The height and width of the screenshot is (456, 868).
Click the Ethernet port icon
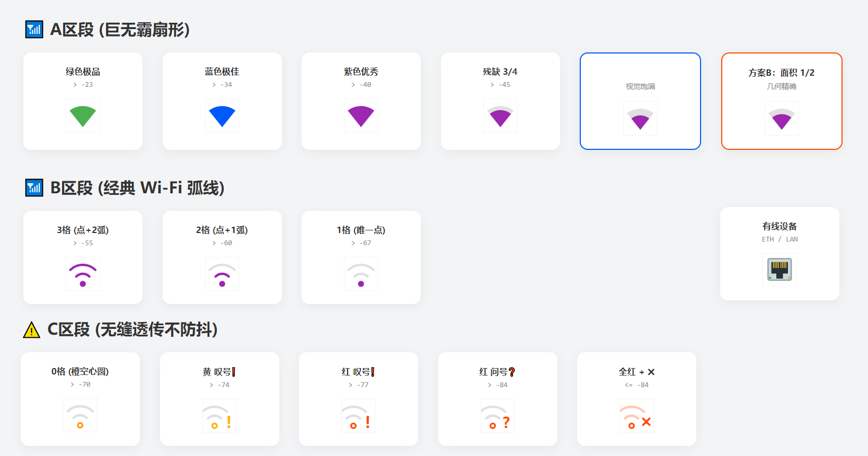pyautogui.click(x=780, y=270)
